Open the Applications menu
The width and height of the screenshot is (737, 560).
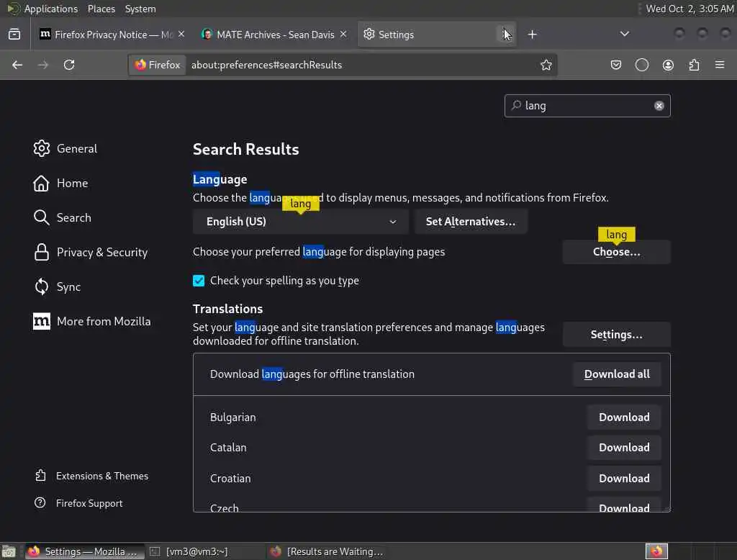51,9
